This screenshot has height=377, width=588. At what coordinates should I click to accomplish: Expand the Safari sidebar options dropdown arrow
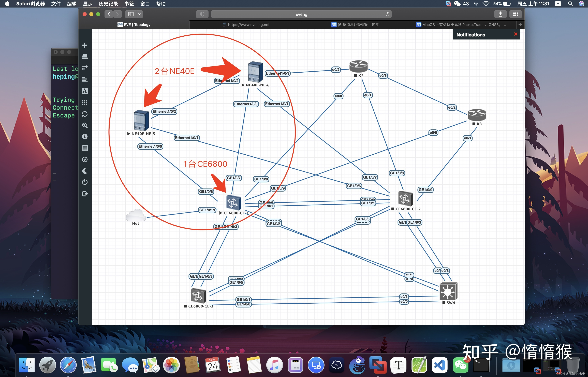139,14
